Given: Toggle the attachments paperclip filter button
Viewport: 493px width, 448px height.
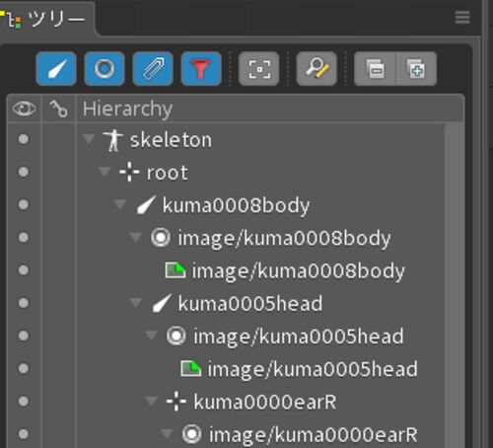Looking at the screenshot, I should [153, 69].
